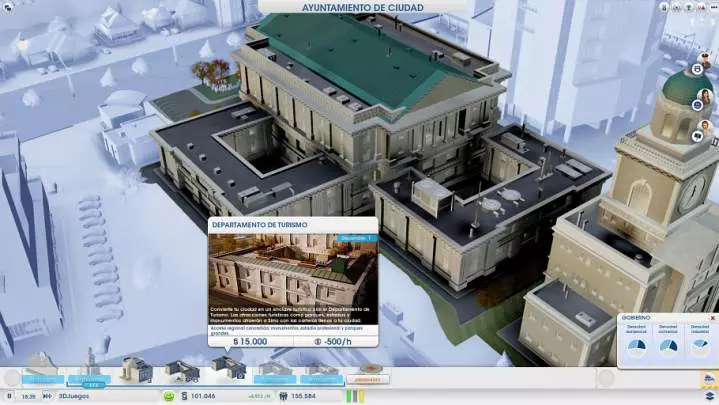
Task: Select the second dark-roof module thumbnail in build bar
Action: [182, 371]
